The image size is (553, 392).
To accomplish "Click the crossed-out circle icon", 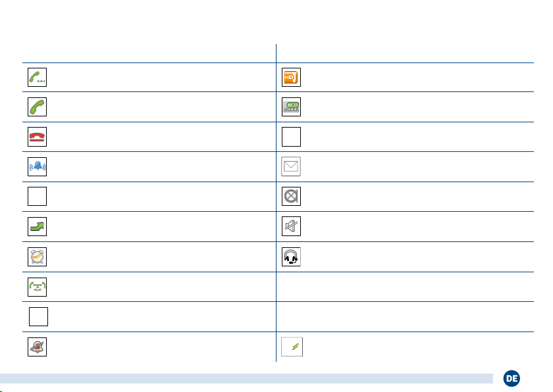I will point(291,197).
